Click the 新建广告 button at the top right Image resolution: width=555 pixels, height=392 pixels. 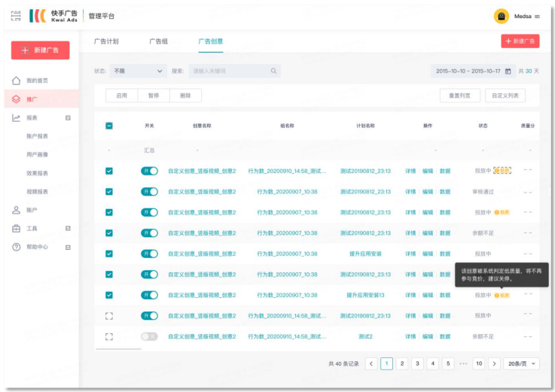(520, 41)
